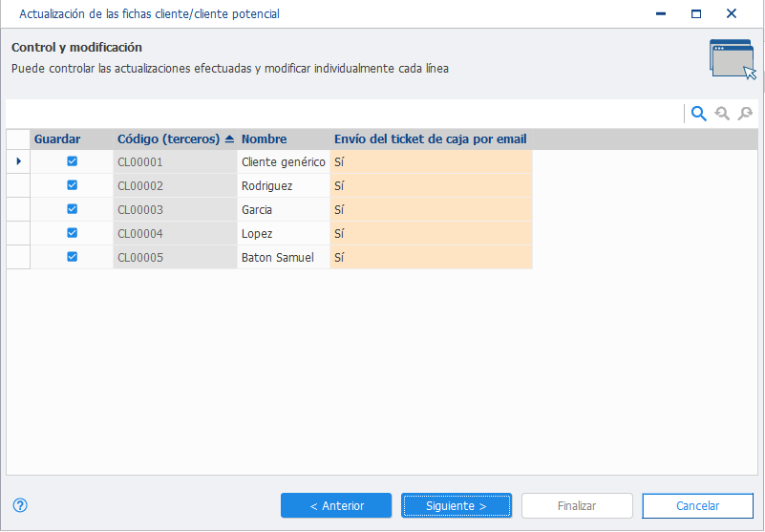Click the Nombre column header
The height and width of the screenshot is (532, 765).
pos(284,139)
